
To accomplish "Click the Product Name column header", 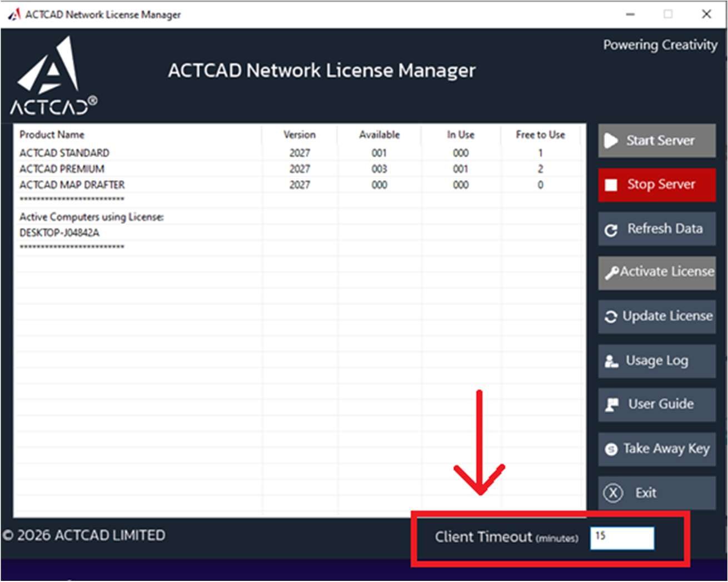I will pos(52,135).
